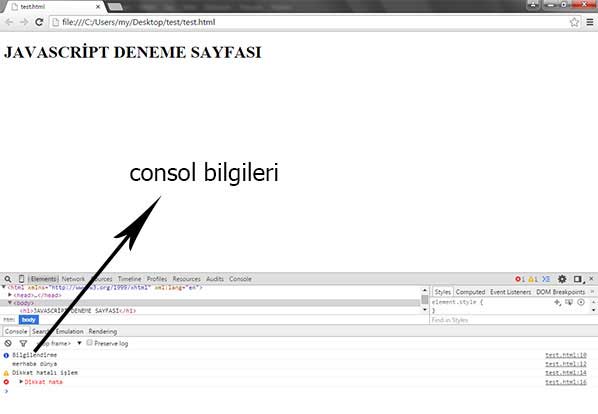Expand the Dikkat hata error entry
Image resolution: width=598 pixels, height=414 pixels.
pyautogui.click(x=21, y=381)
